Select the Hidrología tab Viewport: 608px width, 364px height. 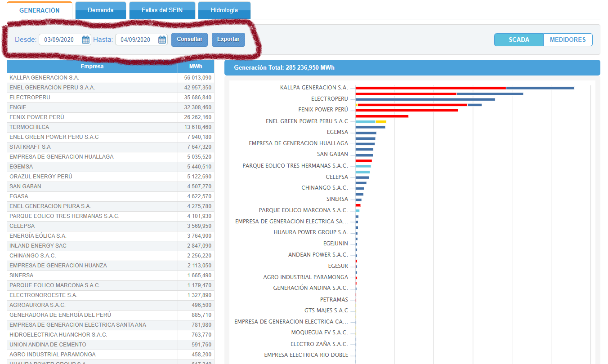click(x=224, y=10)
